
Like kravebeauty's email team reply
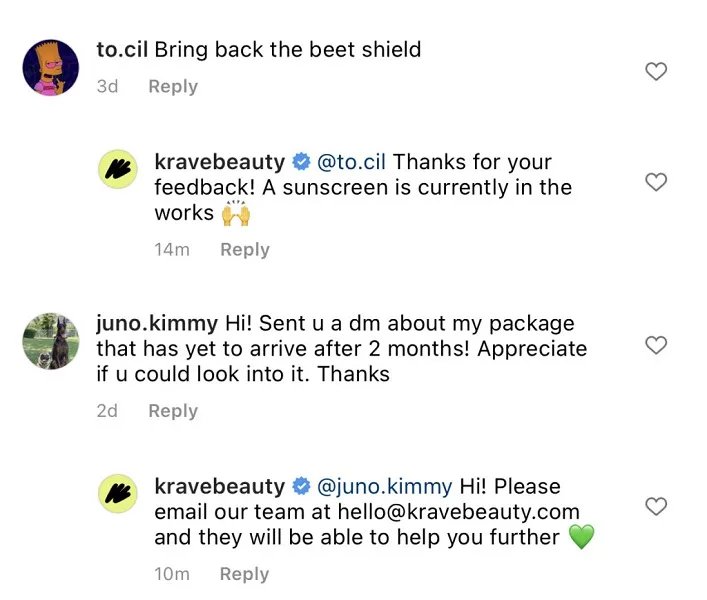[x=656, y=506]
